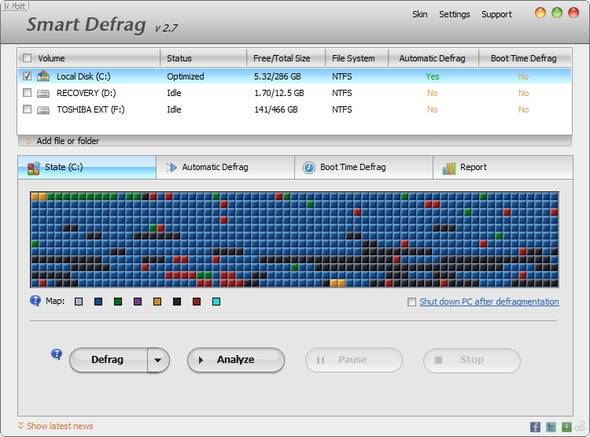Click the orange minimize window button

540,13
